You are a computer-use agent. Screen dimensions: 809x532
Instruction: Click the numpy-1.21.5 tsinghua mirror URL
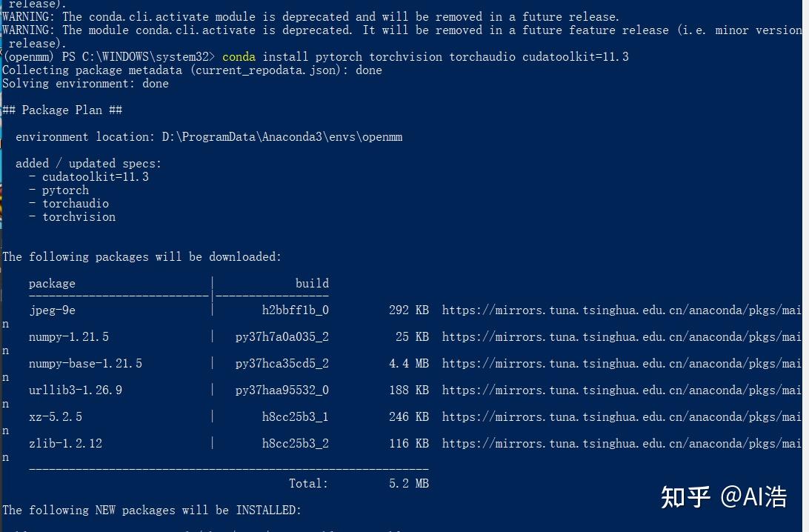coord(621,337)
